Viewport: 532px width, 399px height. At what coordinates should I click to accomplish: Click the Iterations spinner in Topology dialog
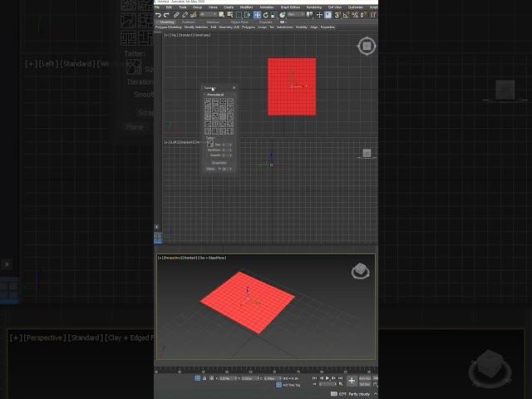coord(226,150)
